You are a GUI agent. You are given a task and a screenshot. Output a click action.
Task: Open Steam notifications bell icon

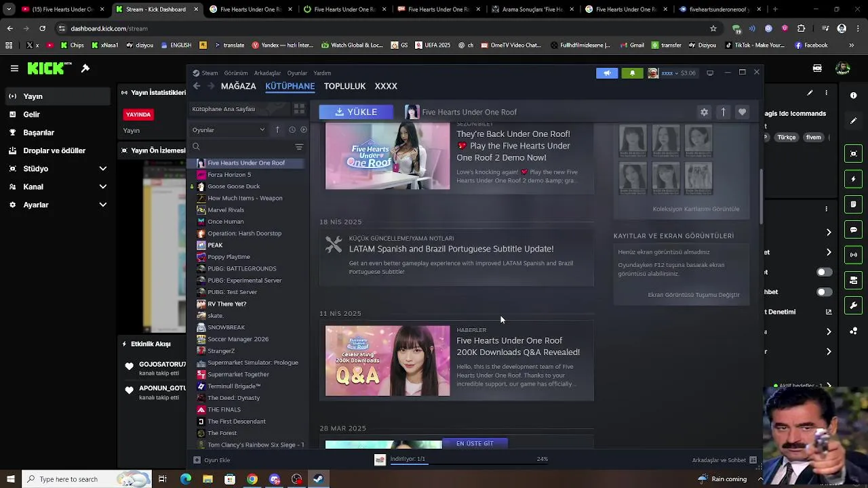tap(632, 73)
